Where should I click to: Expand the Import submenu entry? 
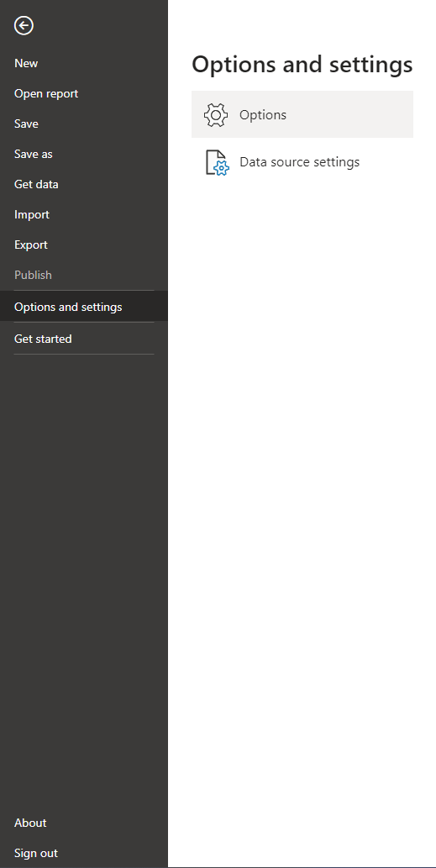pos(32,214)
